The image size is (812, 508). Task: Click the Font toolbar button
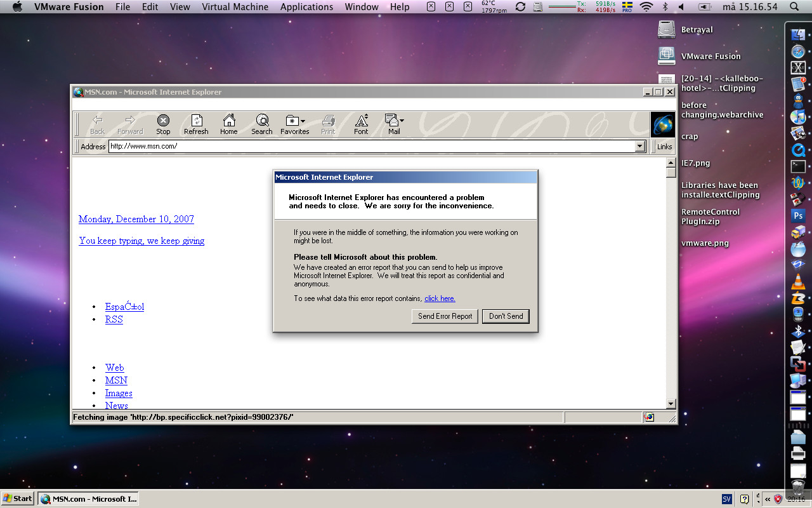tap(361, 124)
